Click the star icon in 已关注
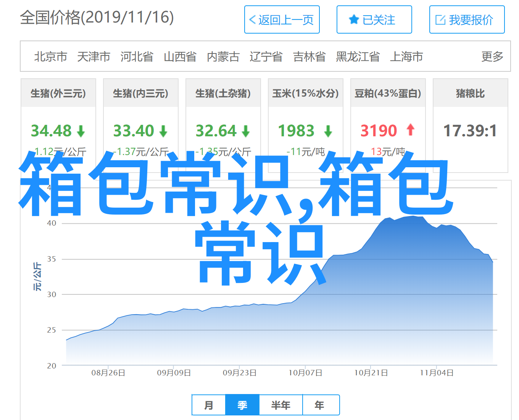 (x=354, y=19)
